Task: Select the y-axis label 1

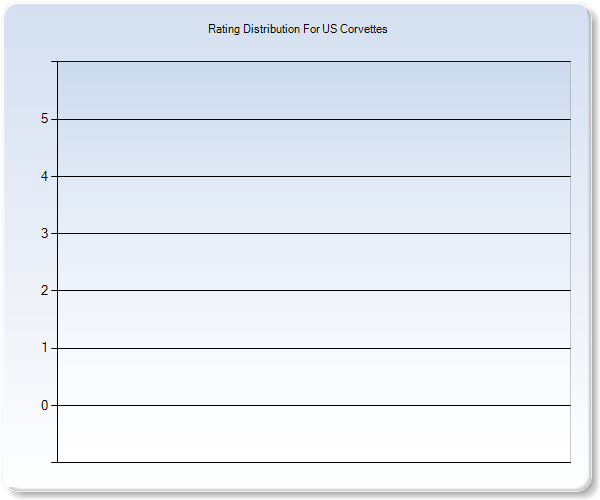Action: click(x=44, y=348)
